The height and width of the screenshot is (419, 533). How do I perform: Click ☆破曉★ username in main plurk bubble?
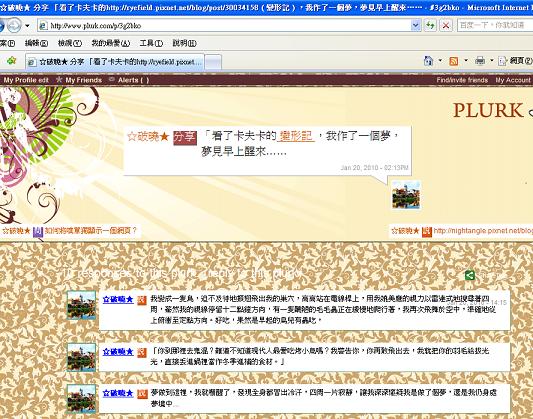pos(148,137)
